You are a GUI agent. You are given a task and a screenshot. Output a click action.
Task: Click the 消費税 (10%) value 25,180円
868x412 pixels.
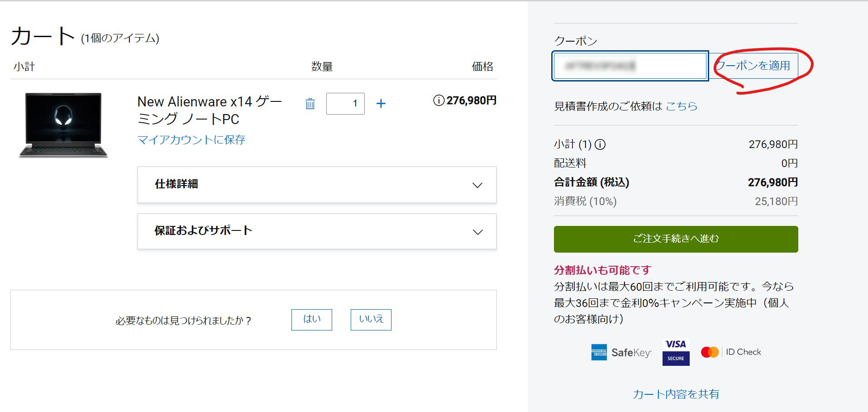click(x=776, y=201)
